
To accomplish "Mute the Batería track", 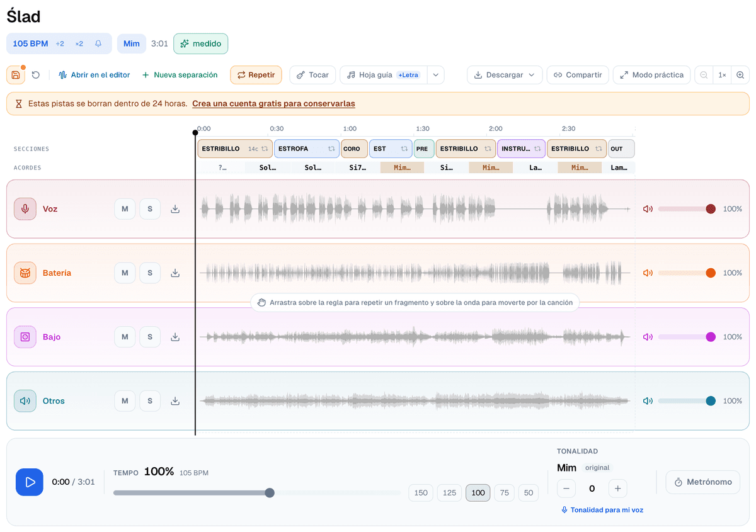I will pyautogui.click(x=125, y=273).
